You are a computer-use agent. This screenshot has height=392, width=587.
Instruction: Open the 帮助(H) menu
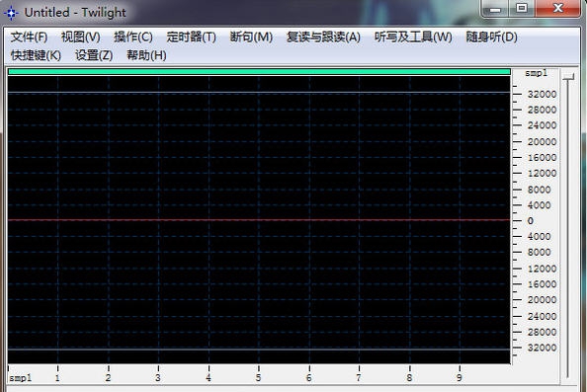click(x=146, y=55)
